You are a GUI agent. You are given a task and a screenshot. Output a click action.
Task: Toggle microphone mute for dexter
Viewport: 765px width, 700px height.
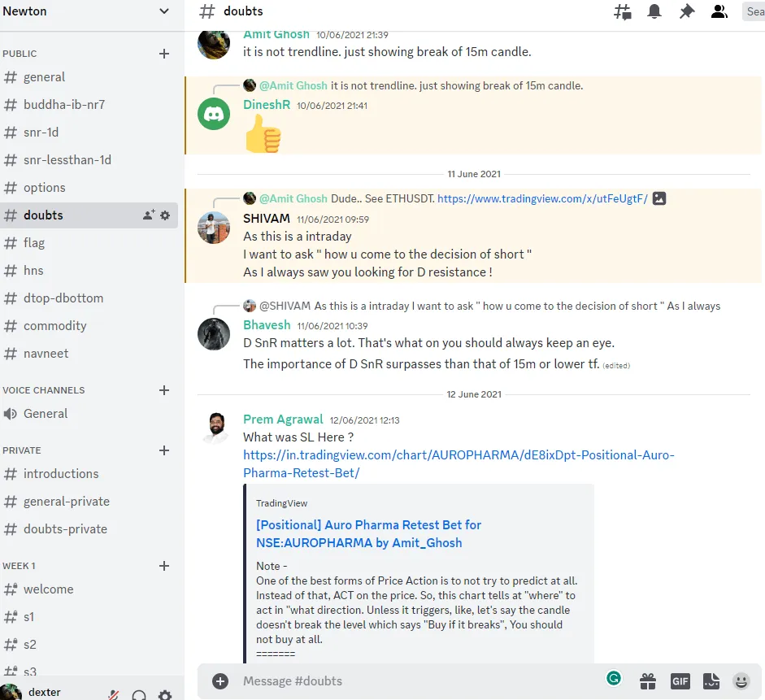pos(115,694)
